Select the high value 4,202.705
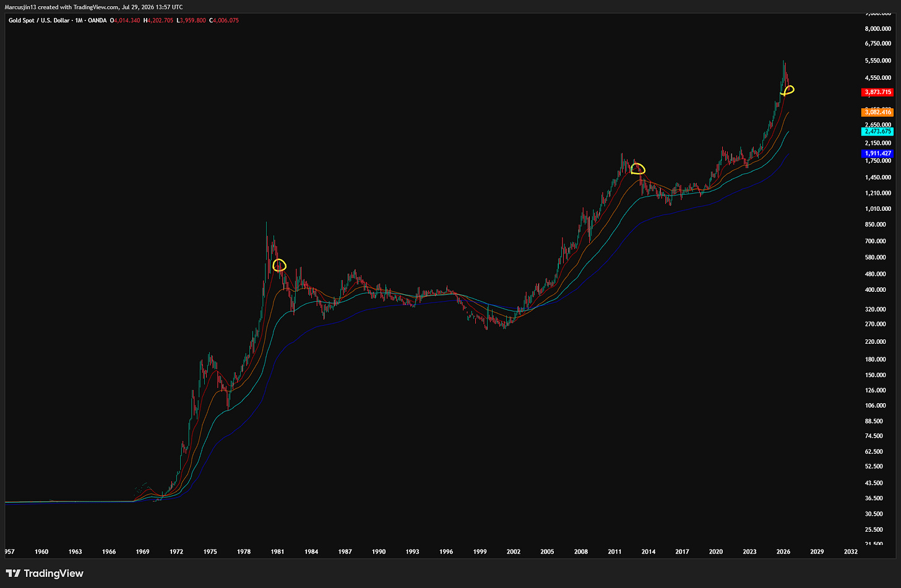The width and height of the screenshot is (901, 588). pyautogui.click(x=160, y=20)
